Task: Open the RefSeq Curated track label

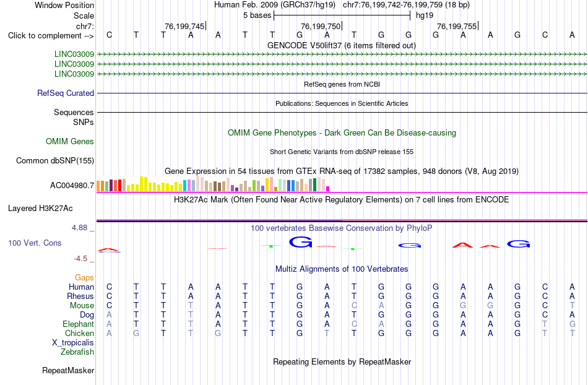Action: [x=65, y=93]
